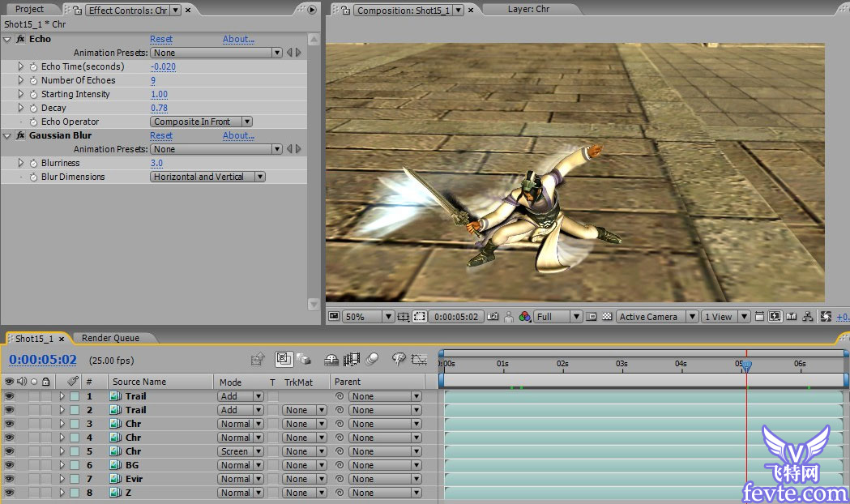Enable Motion Blur switch in timeline toolbar
The image size is (850, 504).
(372, 359)
